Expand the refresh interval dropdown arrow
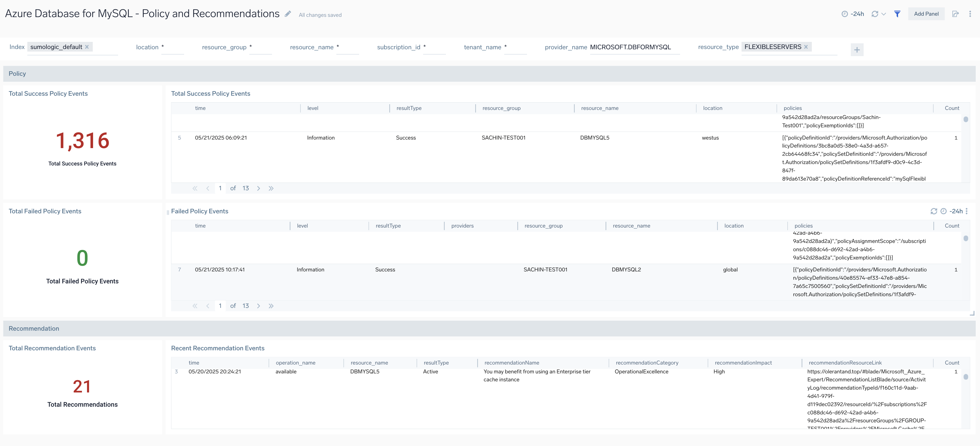Image resolution: width=980 pixels, height=446 pixels. [884, 14]
